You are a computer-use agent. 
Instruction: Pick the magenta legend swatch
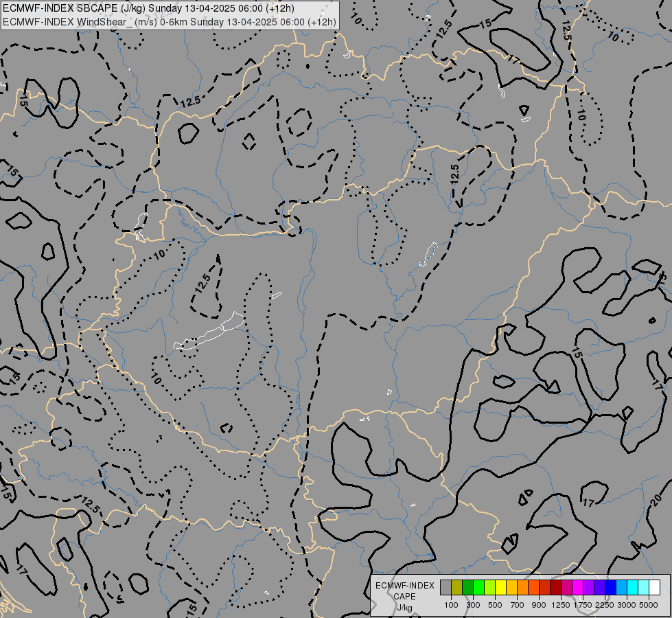click(x=577, y=588)
